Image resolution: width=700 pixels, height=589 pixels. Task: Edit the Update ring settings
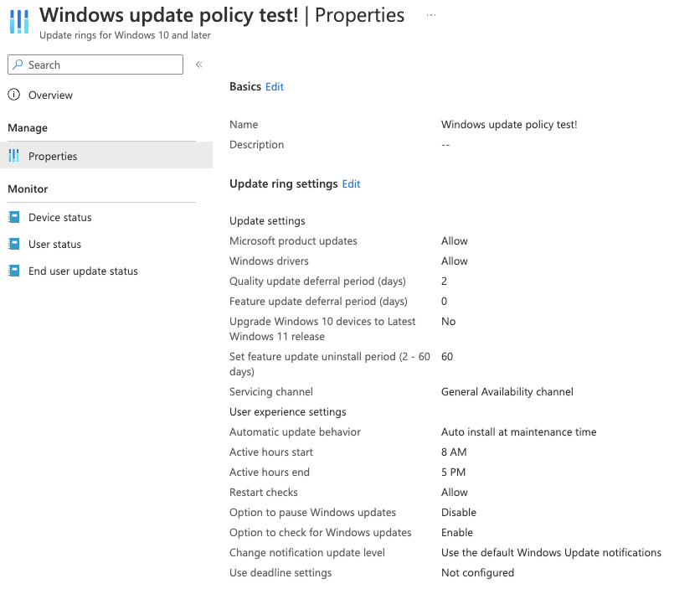point(351,184)
